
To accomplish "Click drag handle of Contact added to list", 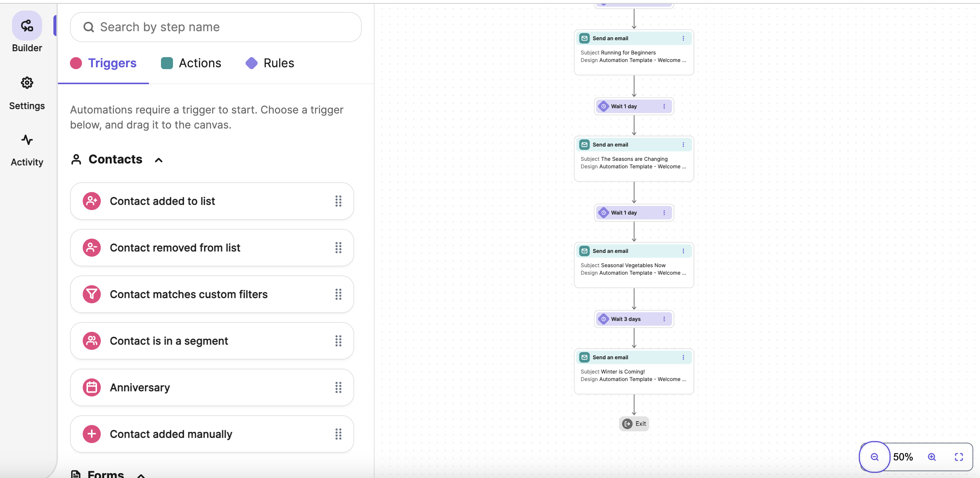I will pos(338,201).
